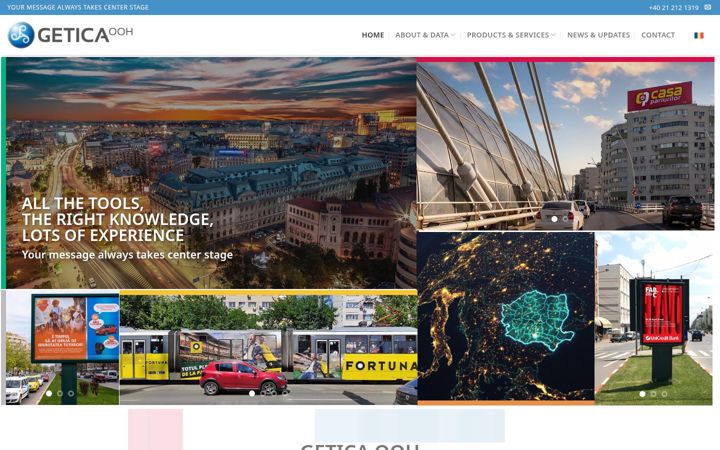
Task: Open the Bucharest skyline hero banner
Action: [x=210, y=173]
